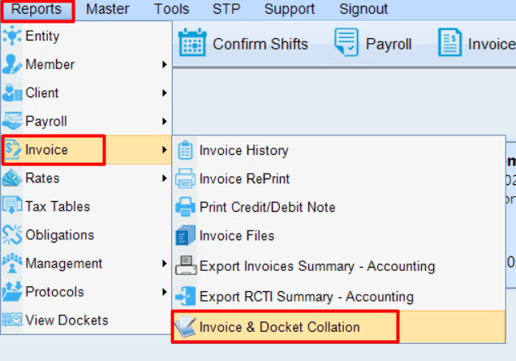Open the Support menu
The image size is (516, 361).
click(289, 9)
